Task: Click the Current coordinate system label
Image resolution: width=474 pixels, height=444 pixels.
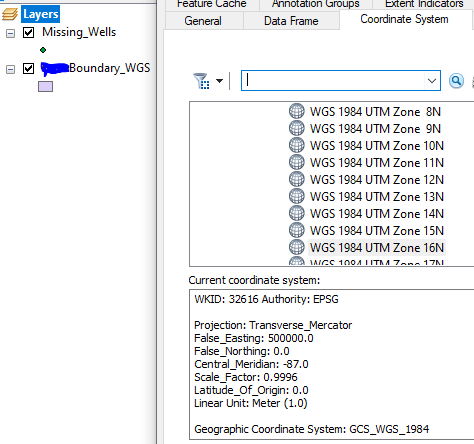Action: (254, 280)
